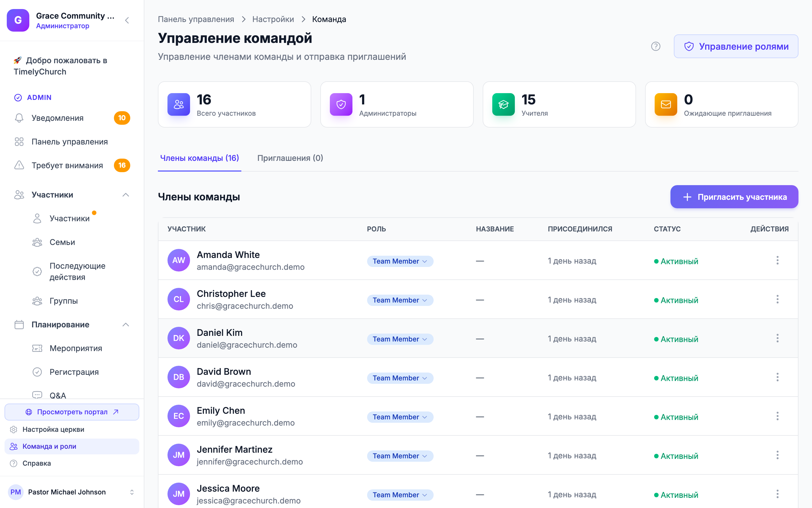Open actions menu for Christopher Lee
Image resolution: width=812 pixels, height=508 pixels.
click(777, 299)
